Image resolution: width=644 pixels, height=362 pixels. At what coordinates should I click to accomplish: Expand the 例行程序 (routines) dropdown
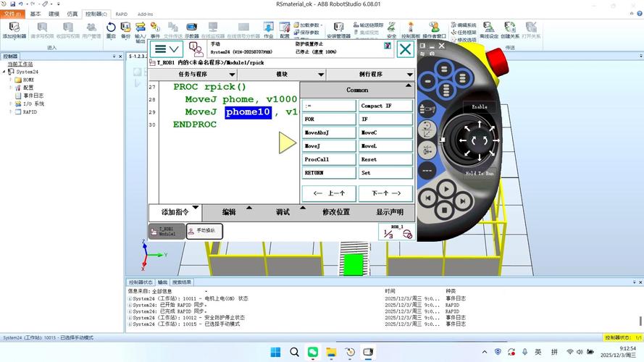click(370, 75)
